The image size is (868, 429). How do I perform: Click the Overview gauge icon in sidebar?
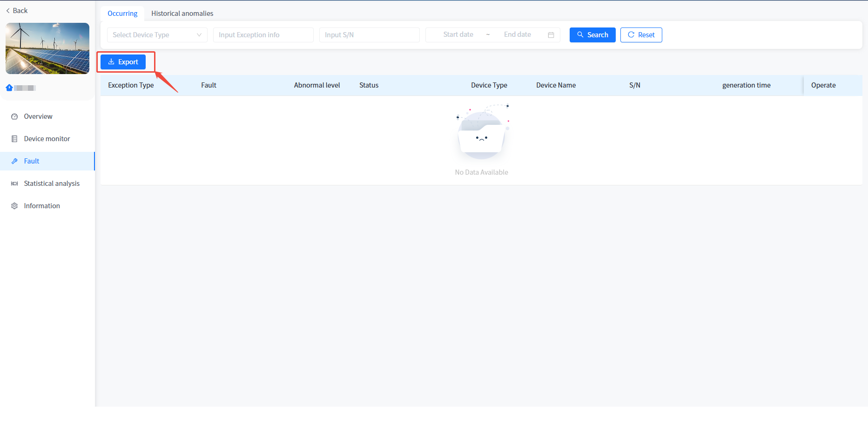coord(14,116)
